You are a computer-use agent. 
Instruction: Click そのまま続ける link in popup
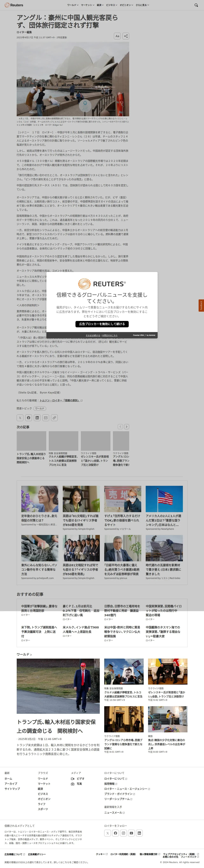click(93, 335)
